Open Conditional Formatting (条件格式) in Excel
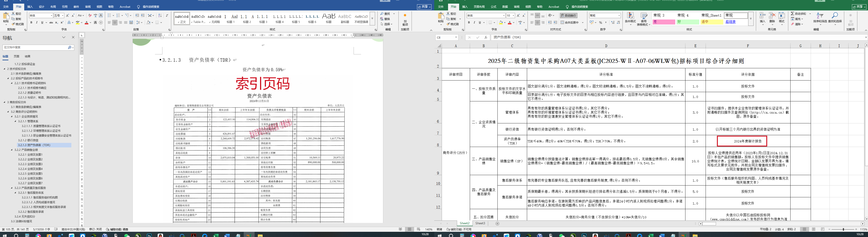 tap(630, 19)
